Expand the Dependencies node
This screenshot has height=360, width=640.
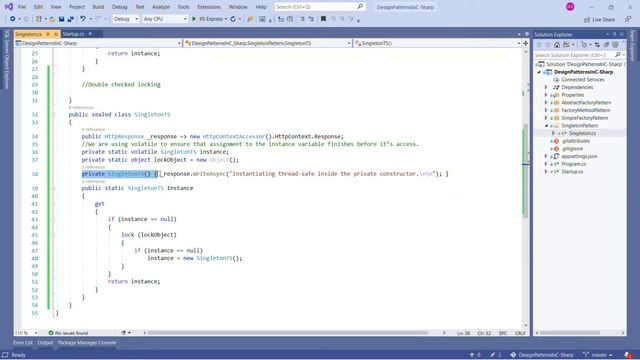point(546,87)
